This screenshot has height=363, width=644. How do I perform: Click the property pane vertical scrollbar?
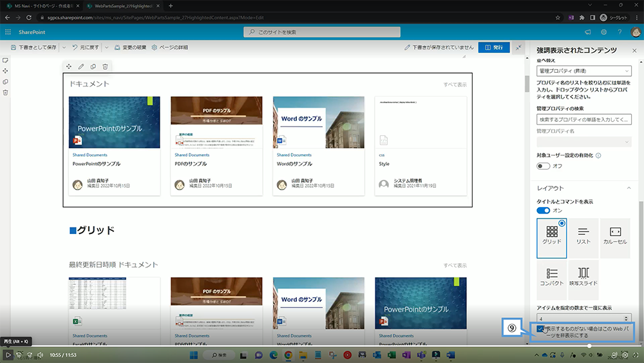(x=641, y=271)
